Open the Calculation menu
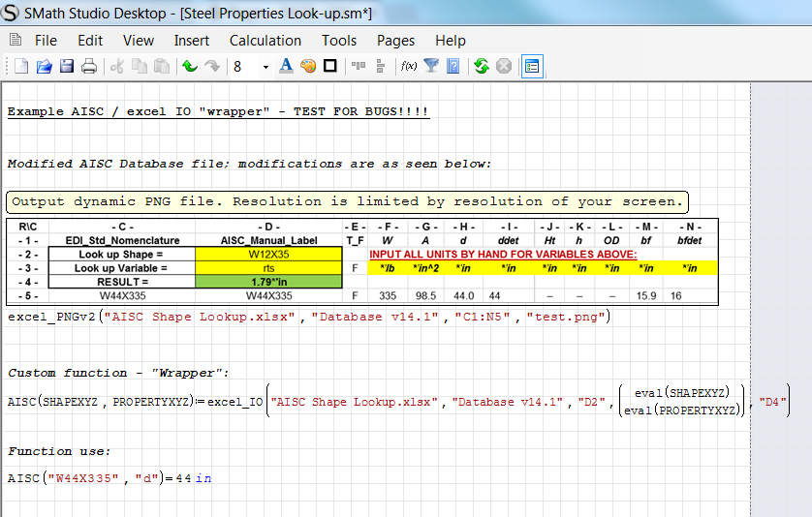 tap(265, 41)
